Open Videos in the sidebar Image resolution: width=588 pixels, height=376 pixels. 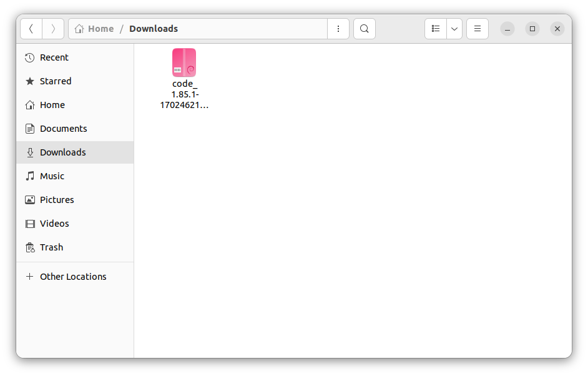pyautogui.click(x=75, y=224)
